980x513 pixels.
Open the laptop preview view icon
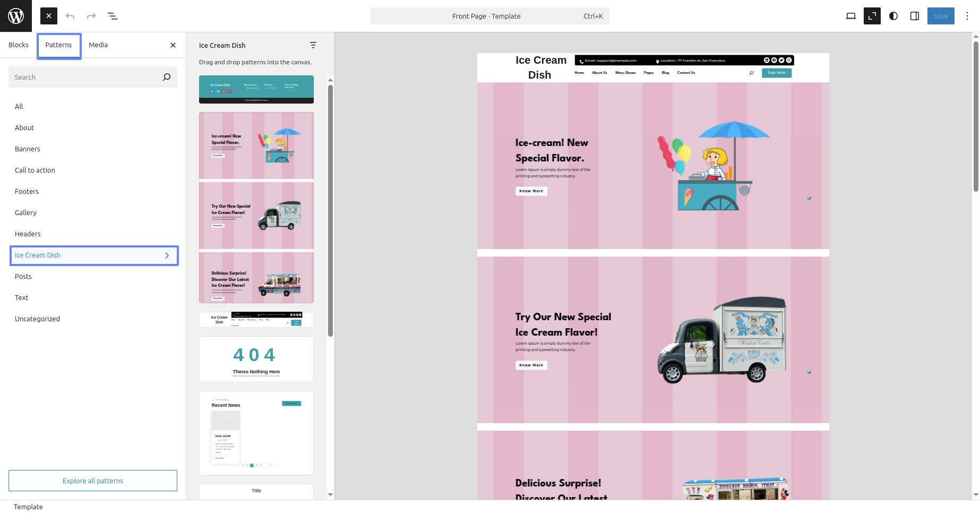(851, 16)
